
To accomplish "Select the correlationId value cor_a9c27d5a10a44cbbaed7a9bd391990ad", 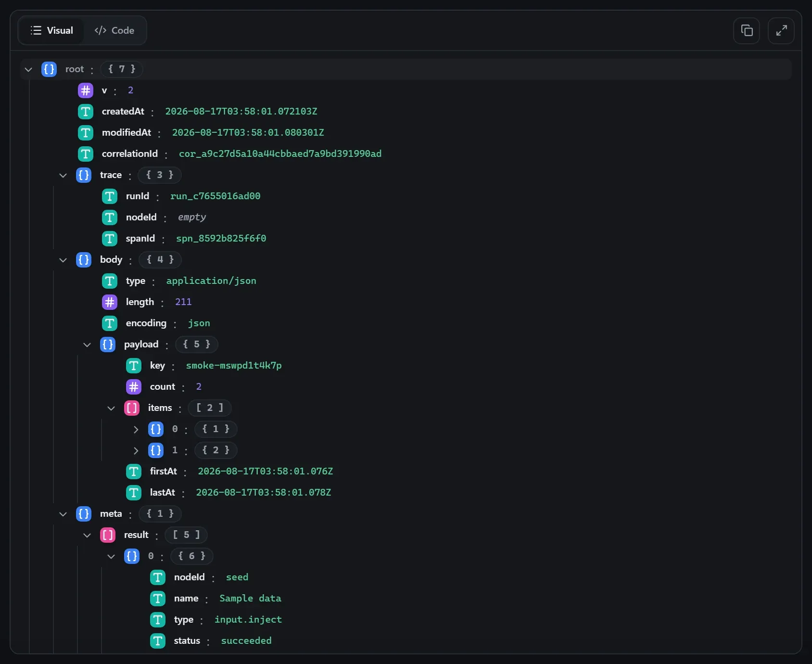I will coord(280,154).
